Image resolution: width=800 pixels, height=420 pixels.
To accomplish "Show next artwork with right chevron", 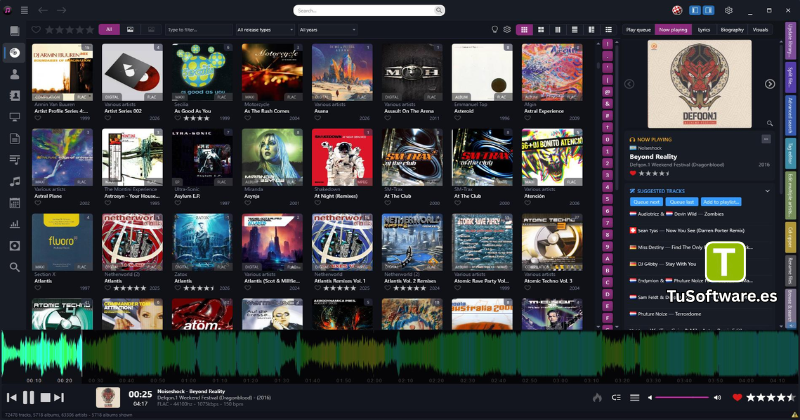I will click(x=769, y=84).
